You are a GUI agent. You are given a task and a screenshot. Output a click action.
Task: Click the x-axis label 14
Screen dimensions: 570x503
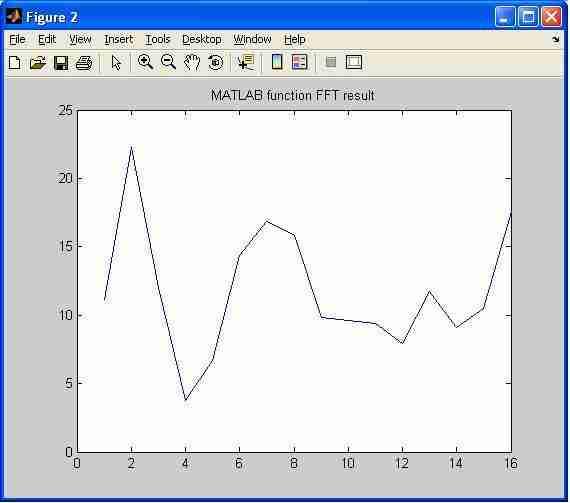point(456,463)
